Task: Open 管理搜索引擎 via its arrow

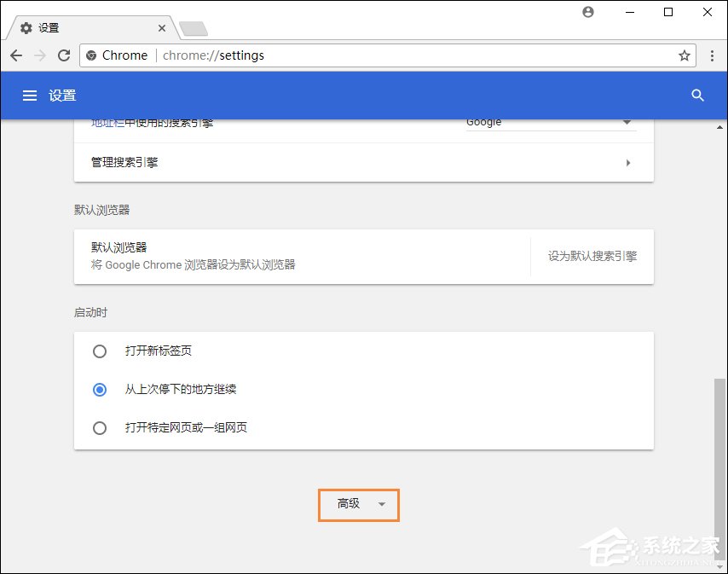Action: tap(628, 162)
